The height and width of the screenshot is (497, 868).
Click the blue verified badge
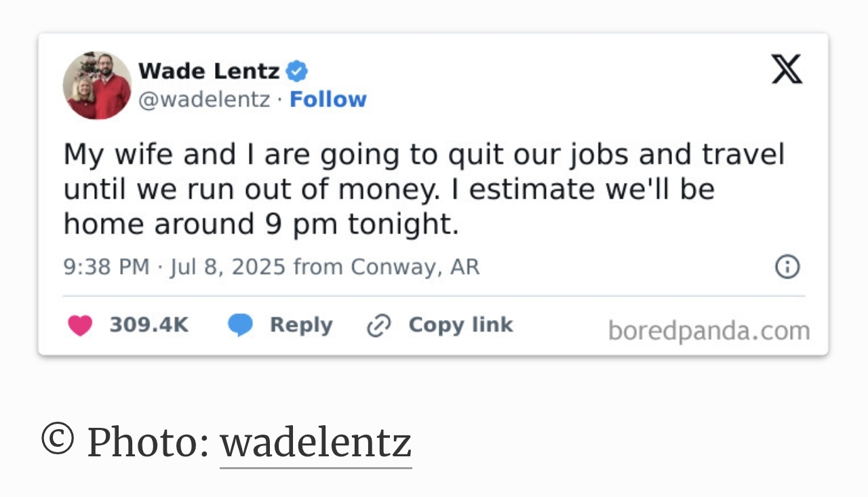point(296,71)
